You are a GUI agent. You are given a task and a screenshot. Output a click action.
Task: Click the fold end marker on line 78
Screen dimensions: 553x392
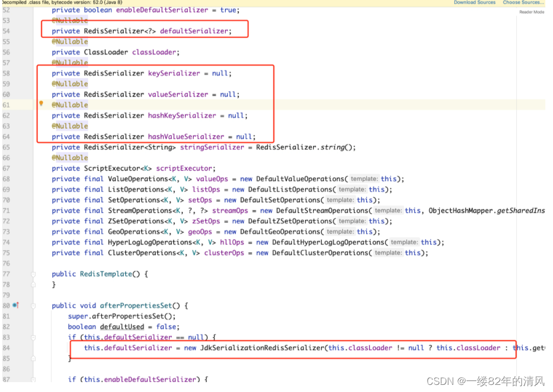[x=33, y=285]
